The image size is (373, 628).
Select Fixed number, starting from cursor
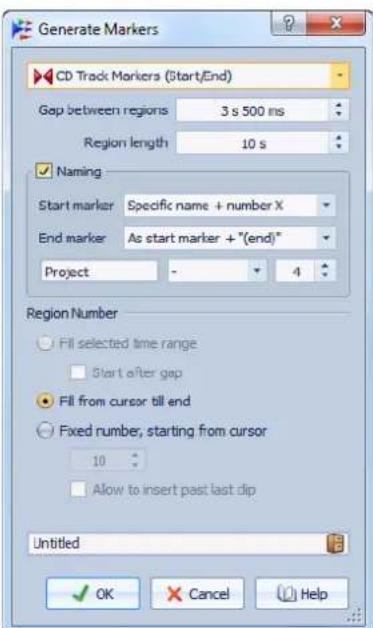tap(45, 431)
